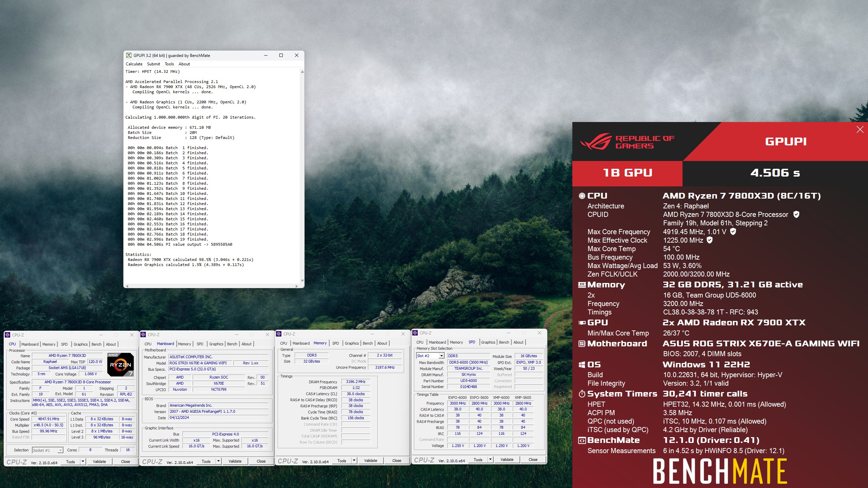This screenshot has height=488, width=868.
Task: Open the About menu in GPUPI
Action: (x=184, y=64)
